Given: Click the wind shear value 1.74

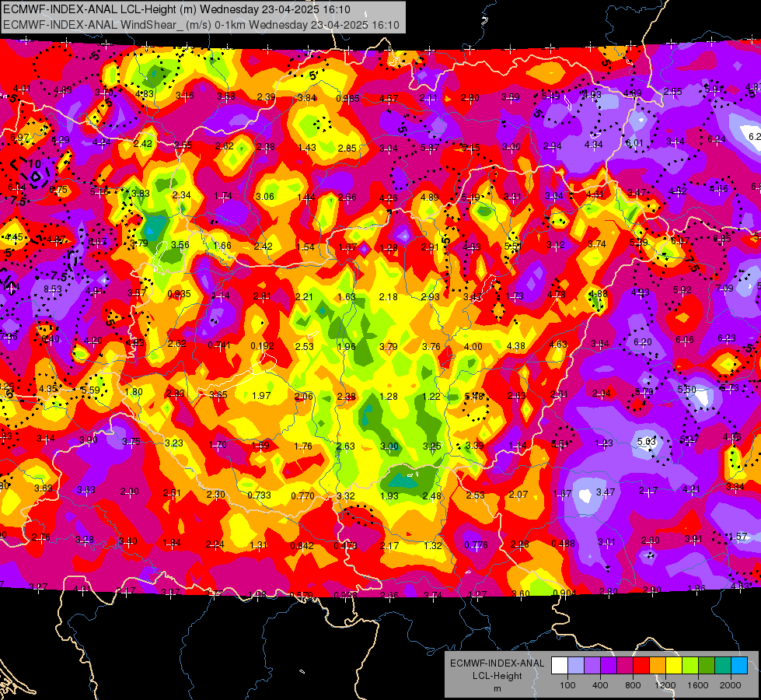Looking at the screenshot, I should coord(223,196).
